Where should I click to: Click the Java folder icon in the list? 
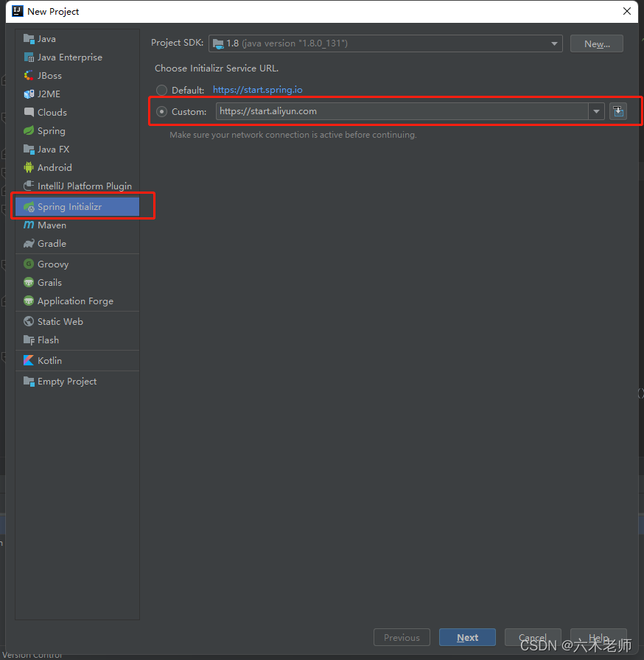click(x=29, y=39)
